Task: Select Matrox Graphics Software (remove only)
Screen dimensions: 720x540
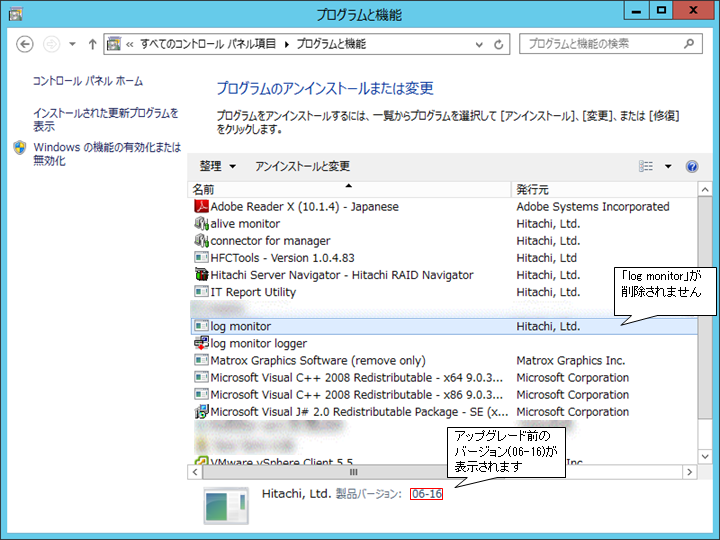Action: [318, 360]
